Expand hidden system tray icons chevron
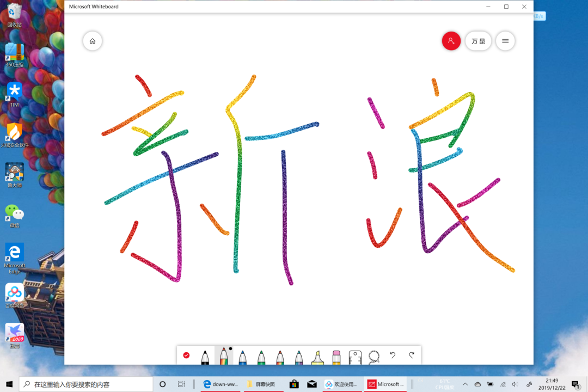This screenshot has height=392, width=588. pyautogui.click(x=465, y=384)
